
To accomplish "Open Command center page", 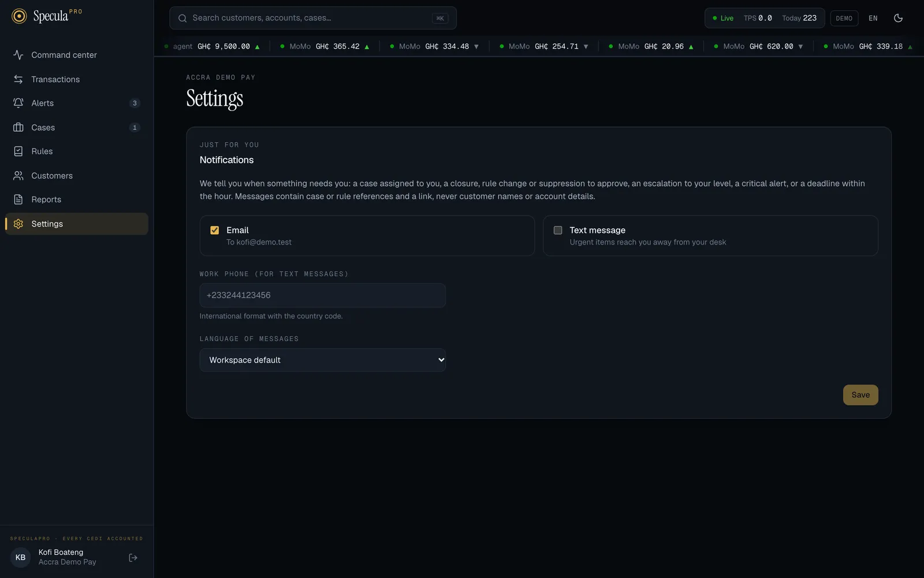I will coord(77,55).
